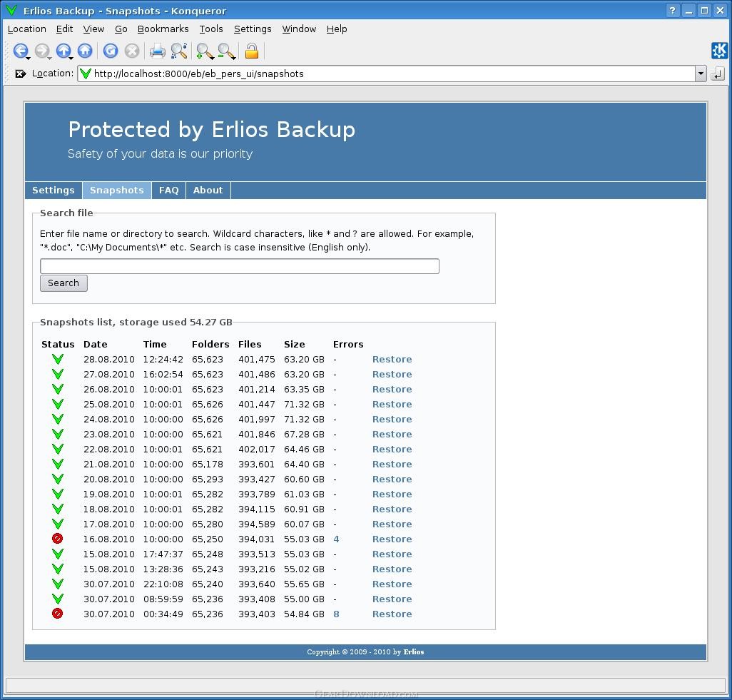Print the page using the printer icon
Viewport: 732px width, 700px height.
(x=158, y=51)
